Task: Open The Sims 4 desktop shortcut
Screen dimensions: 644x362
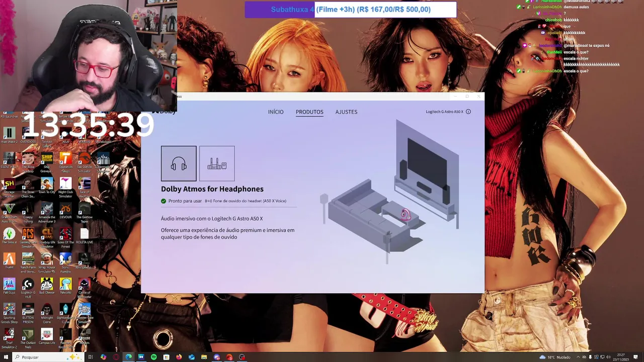Action: tap(9, 236)
